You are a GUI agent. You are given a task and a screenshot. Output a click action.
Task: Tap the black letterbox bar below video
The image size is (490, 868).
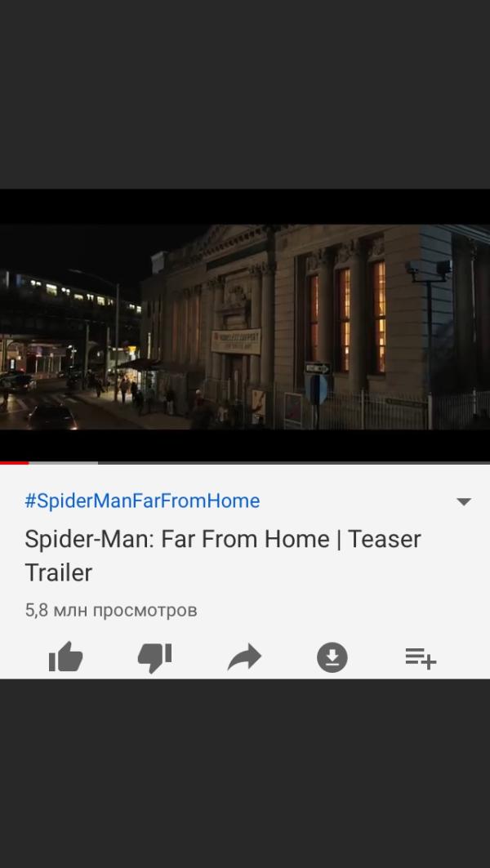click(245, 444)
